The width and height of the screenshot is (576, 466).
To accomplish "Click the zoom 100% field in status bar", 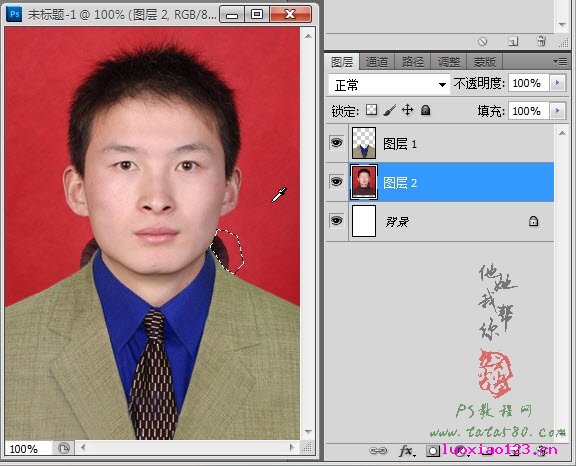I will tap(28, 449).
